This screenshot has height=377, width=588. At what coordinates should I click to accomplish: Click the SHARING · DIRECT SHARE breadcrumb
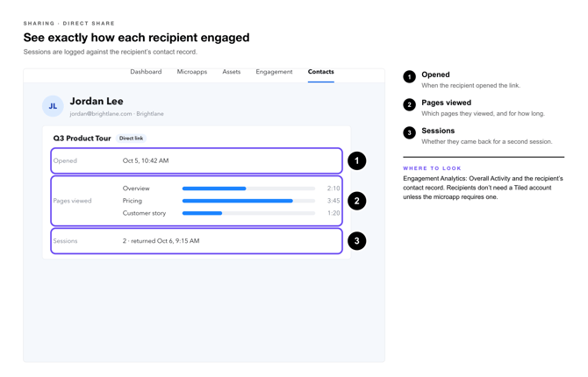(x=69, y=24)
